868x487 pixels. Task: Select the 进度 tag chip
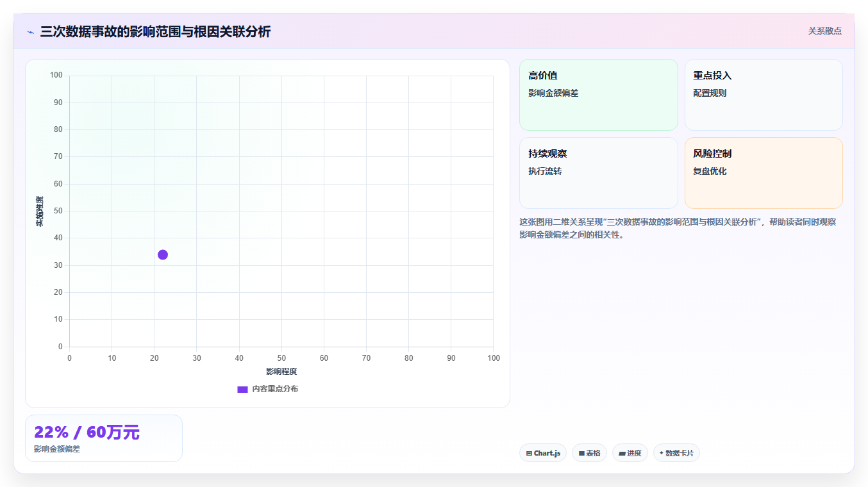[x=630, y=453]
